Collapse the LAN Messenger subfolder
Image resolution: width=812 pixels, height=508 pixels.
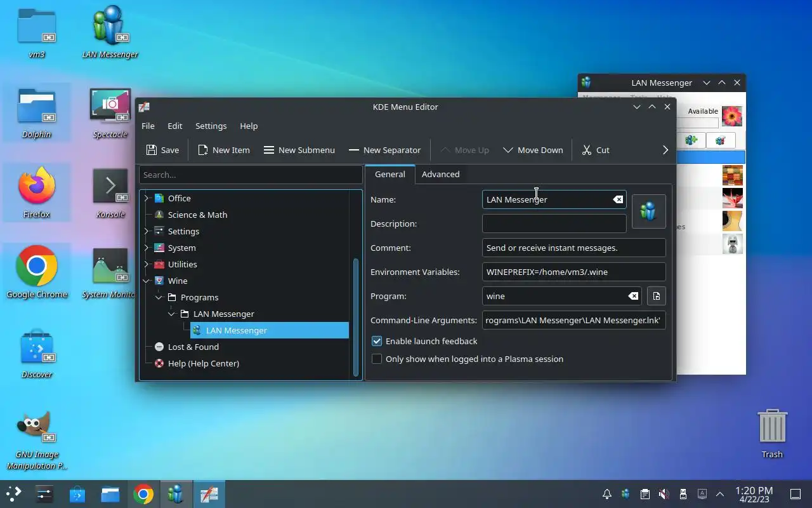(172, 314)
